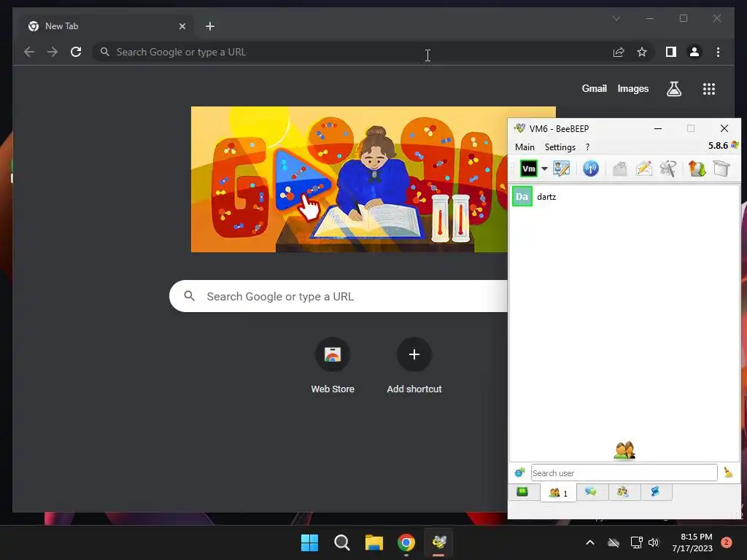Select the New Tab tab in Chrome

tap(107, 26)
